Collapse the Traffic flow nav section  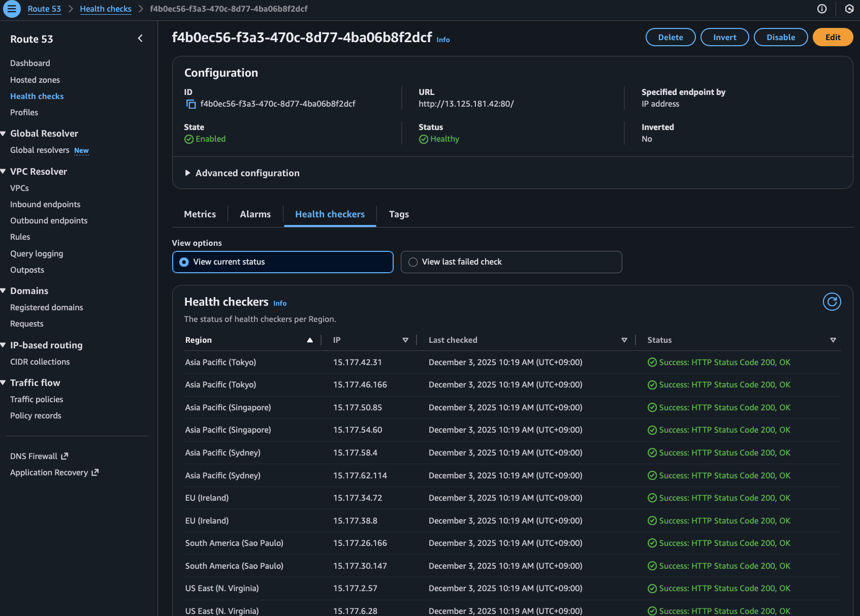(4, 383)
